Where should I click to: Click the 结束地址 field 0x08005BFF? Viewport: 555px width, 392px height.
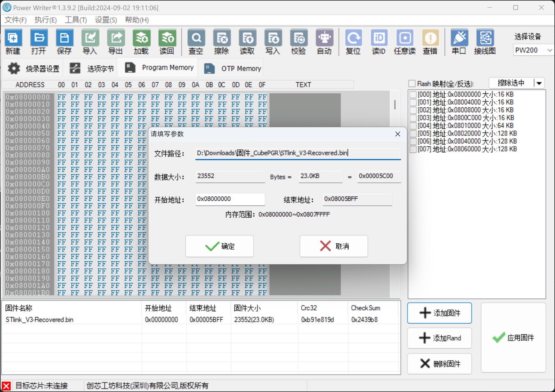[357, 199]
